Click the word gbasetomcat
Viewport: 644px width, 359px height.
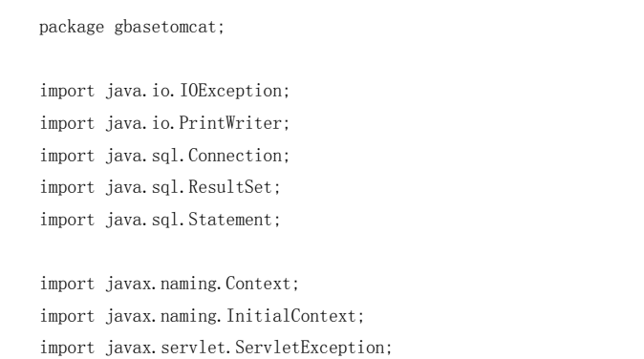coord(165,28)
